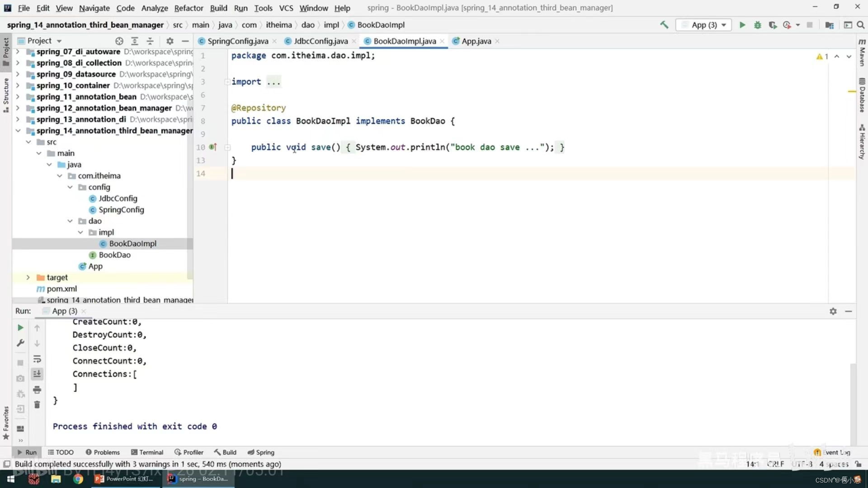868x488 pixels.
Task: Select JdbcConfig in project tree
Action: tap(118, 198)
